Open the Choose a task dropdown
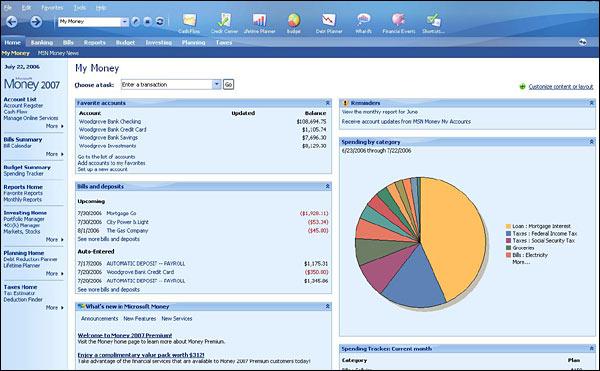The image size is (600, 371). click(x=217, y=85)
